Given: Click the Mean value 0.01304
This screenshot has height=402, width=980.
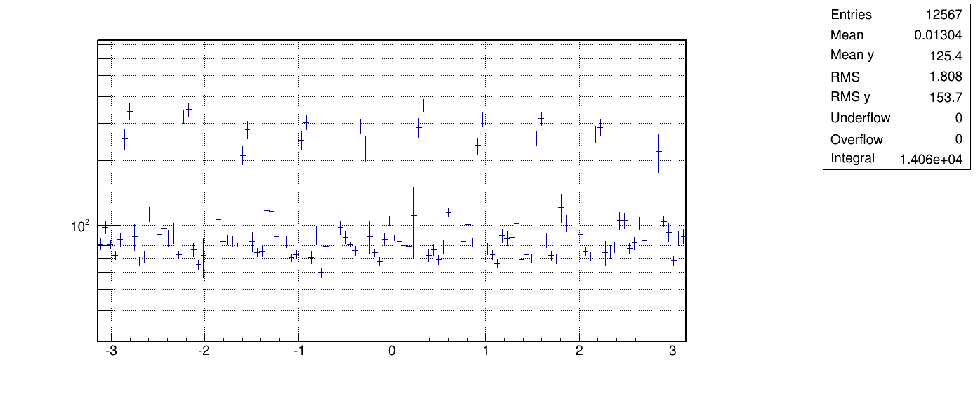Looking at the screenshot, I should (939, 35).
